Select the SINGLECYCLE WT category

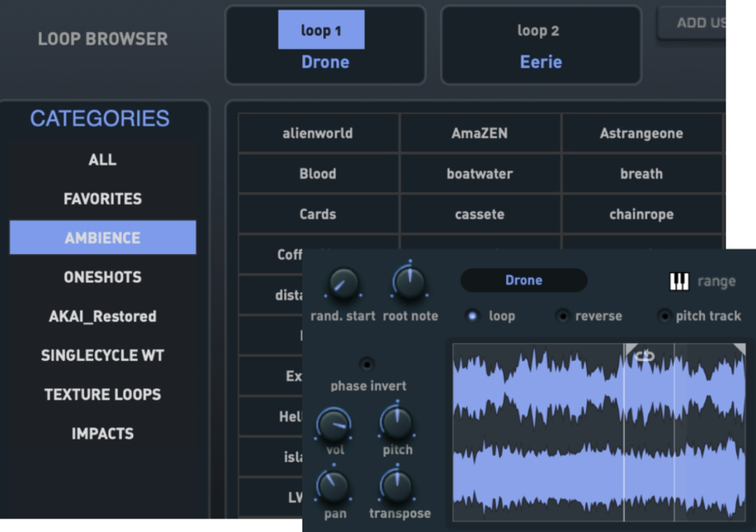pos(103,355)
